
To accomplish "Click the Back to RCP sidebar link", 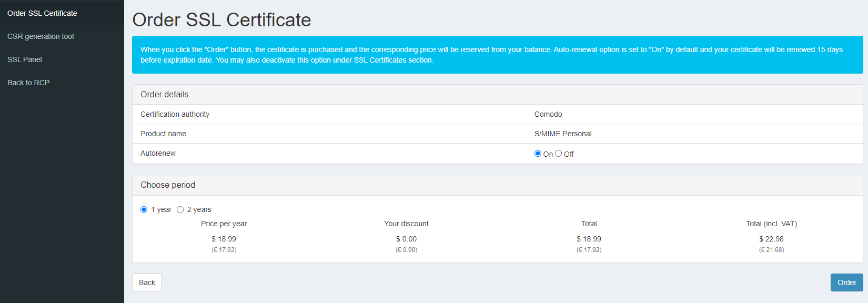I will click(28, 83).
